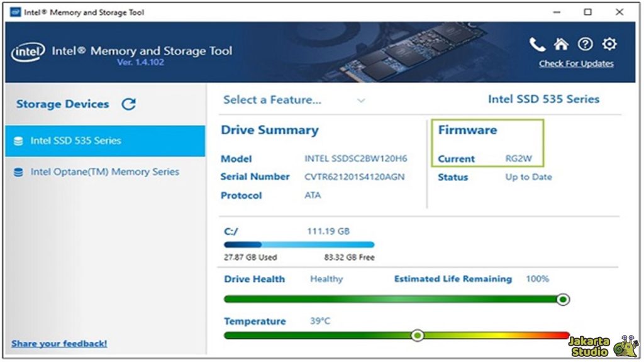Open settings with the gear icon
644x362 pixels.
point(608,44)
